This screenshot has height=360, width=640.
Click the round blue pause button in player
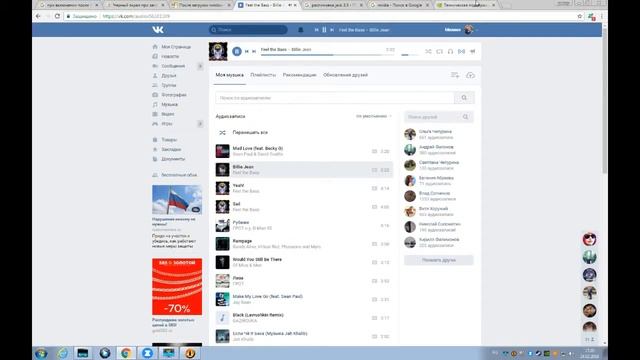tap(237, 51)
